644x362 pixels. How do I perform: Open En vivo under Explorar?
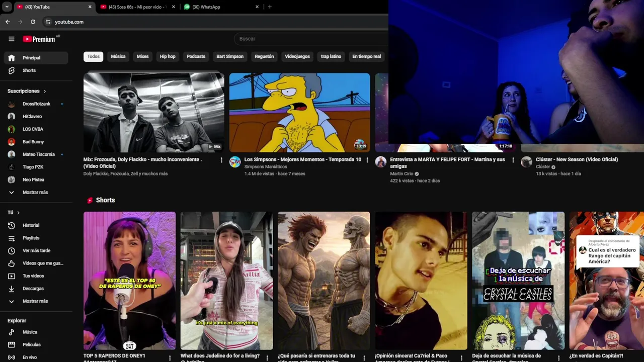point(35,357)
